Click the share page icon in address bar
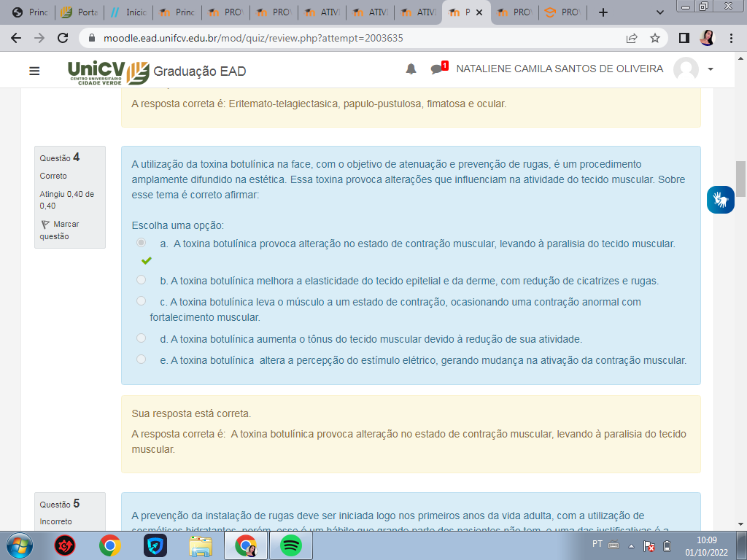 pyautogui.click(x=632, y=38)
